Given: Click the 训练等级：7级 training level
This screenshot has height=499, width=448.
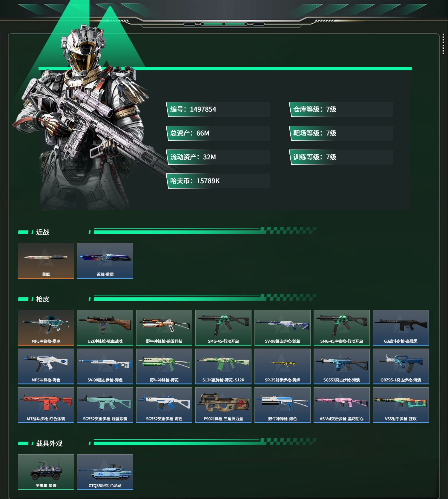Looking at the screenshot, I should point(341,157).
